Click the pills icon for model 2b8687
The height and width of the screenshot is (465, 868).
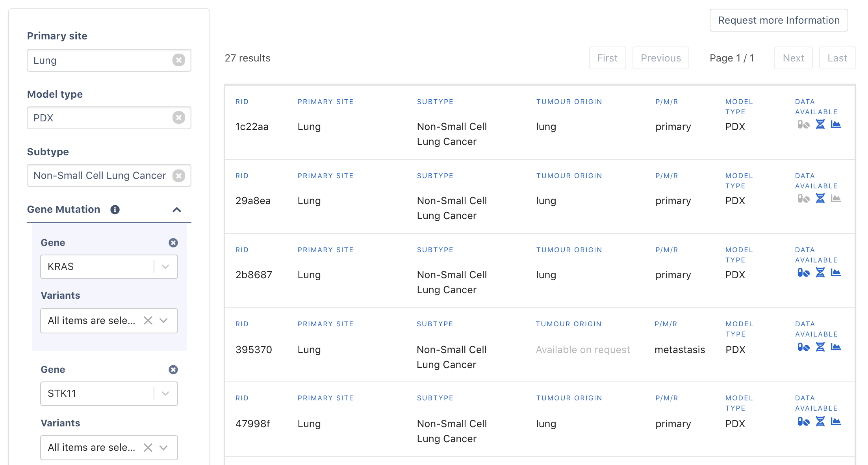tap(803, 273)
